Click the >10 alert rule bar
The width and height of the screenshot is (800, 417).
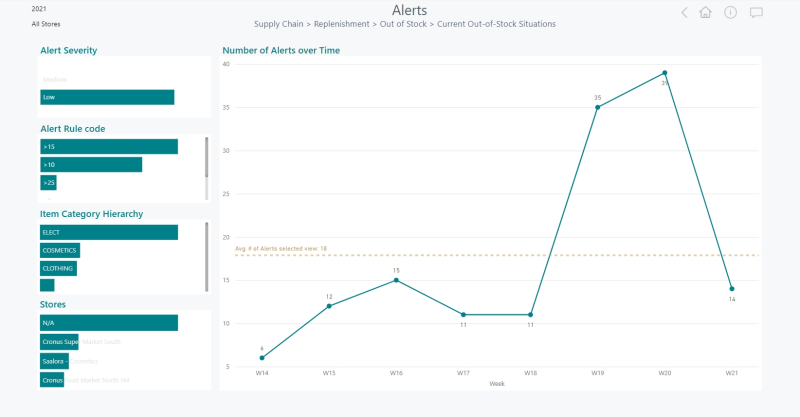point(91,165)
